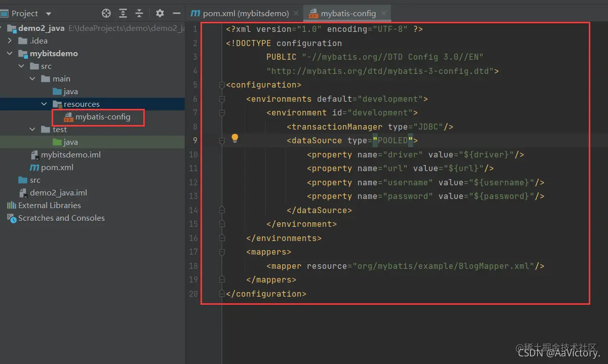Select java folder under main
The image size is (608, 364).
[70, 92]
